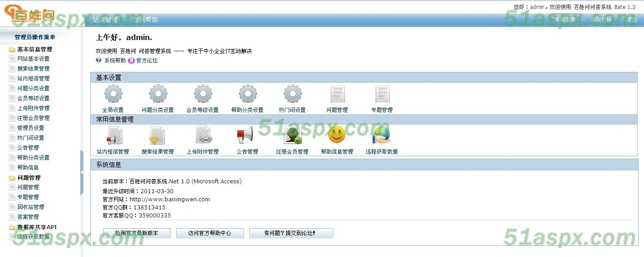Collapse the 问题管理 folder in sidebar
Viewport: 644px width, 257px height.
click(x=12, y=178)
